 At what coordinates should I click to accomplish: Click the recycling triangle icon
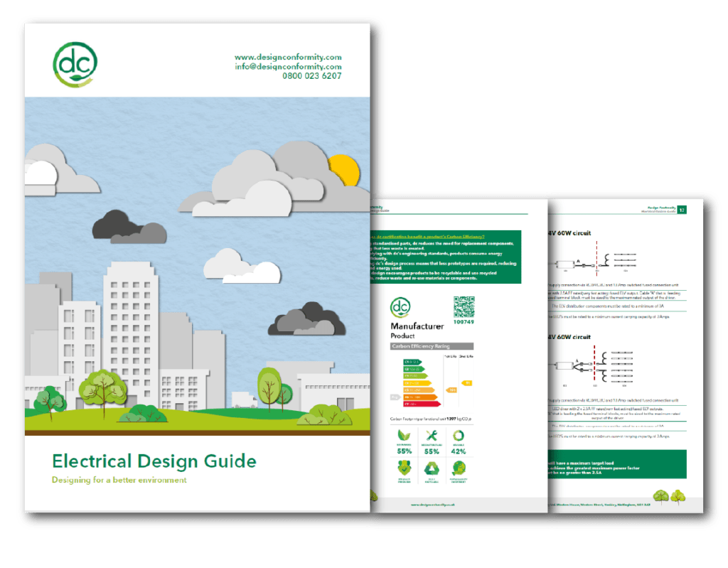431,468
